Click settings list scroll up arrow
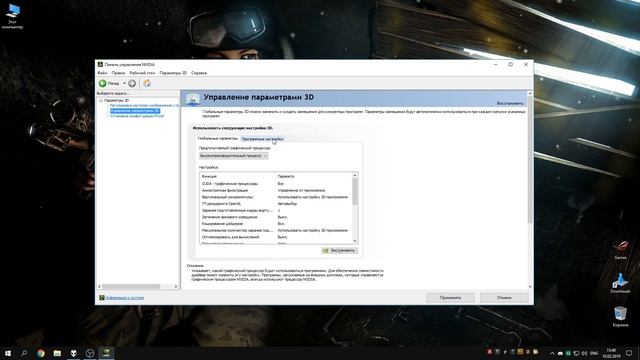 pos(355,176)
